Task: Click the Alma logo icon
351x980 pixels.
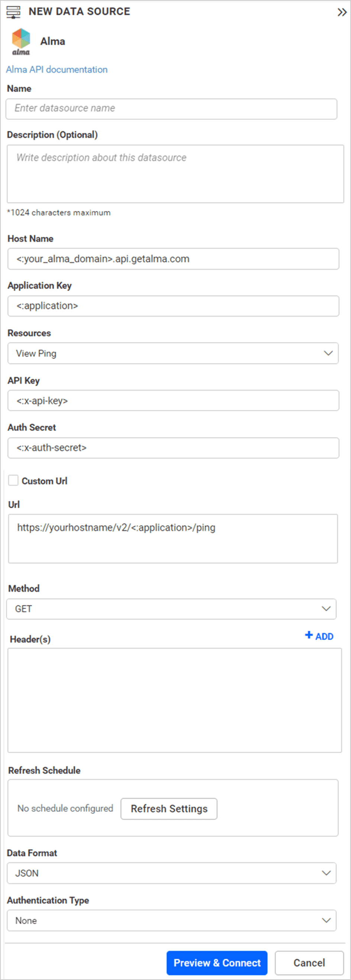Action: (21, 42)
